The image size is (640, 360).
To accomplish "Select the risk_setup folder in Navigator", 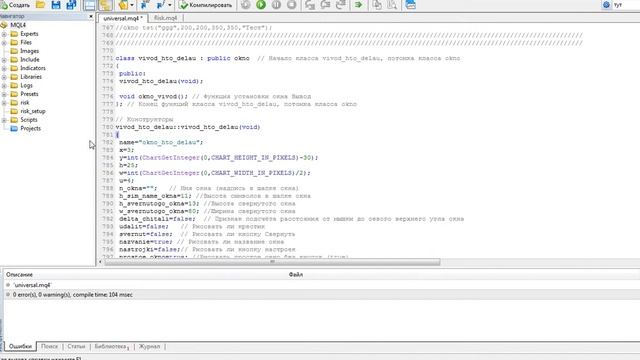I will (33, 111).
